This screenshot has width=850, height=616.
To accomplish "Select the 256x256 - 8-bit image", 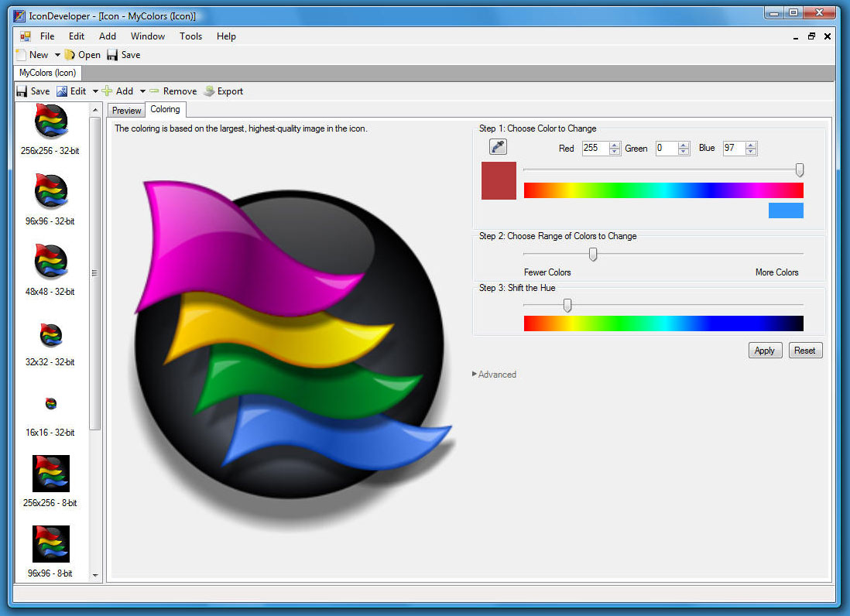I will [x=50, y=481].
